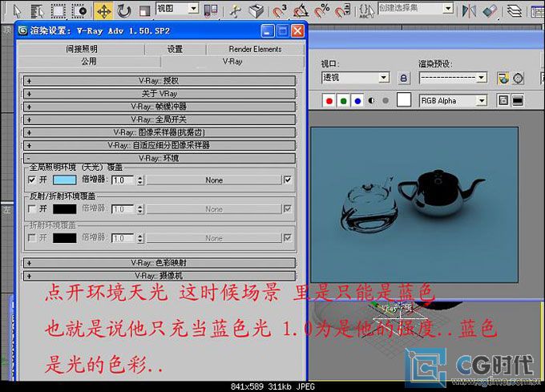Click the Toggle UI Overlays icon
Image resolution: width=545 pixels, height=392 pixels.
coord(503,100)
